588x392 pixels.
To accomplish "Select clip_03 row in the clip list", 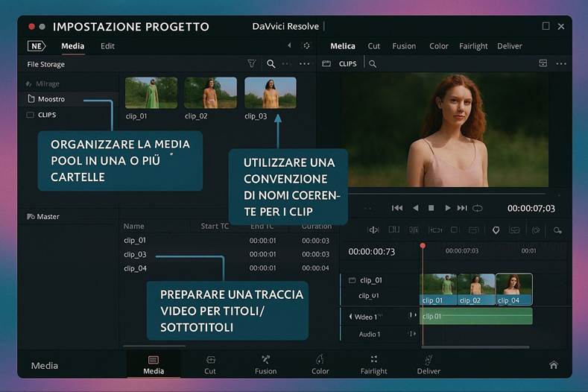I will coord(227,254).
